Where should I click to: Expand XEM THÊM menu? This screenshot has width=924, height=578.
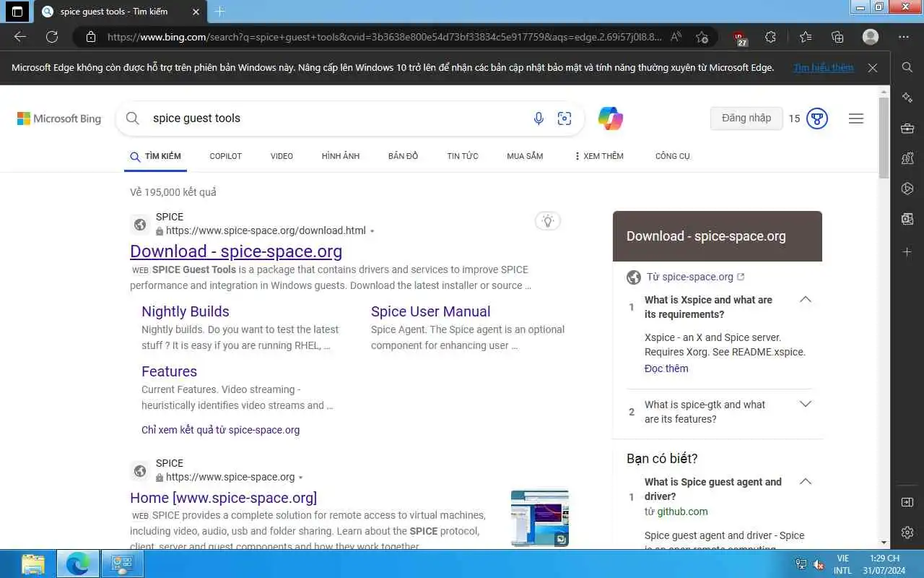[x=598, y=156]
